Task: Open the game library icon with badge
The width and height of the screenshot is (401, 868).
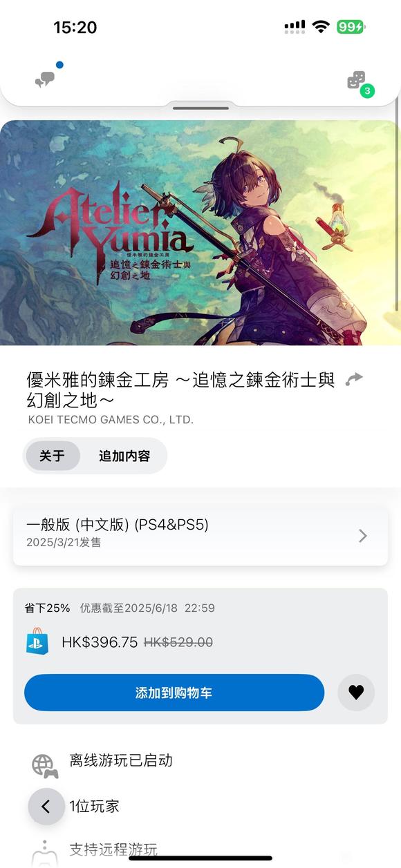Action: pyautogui.click(x=357, y=81)
